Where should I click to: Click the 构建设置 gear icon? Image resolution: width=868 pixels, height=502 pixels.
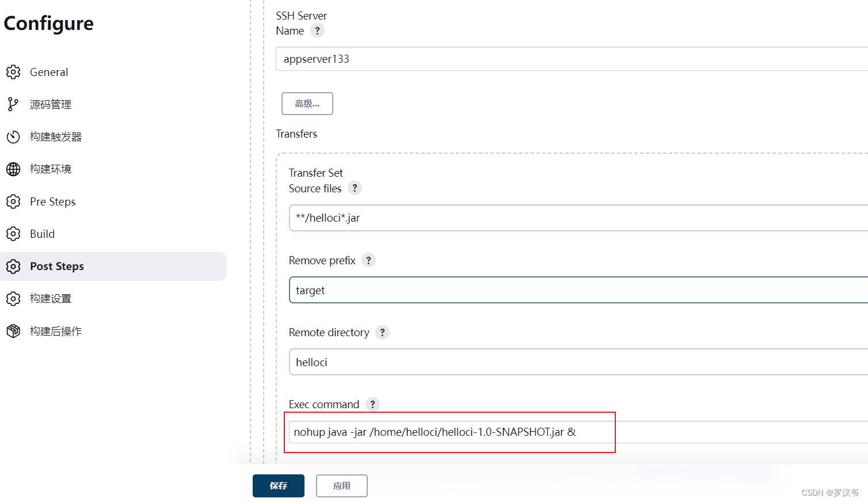(x=13, y=299)
